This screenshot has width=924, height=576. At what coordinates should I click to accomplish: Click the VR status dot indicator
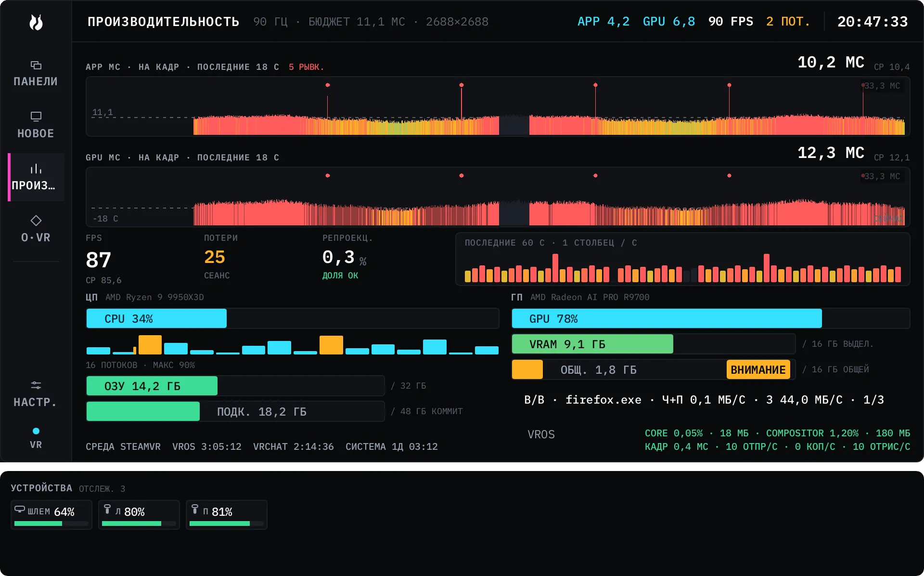tap(36, 431)
